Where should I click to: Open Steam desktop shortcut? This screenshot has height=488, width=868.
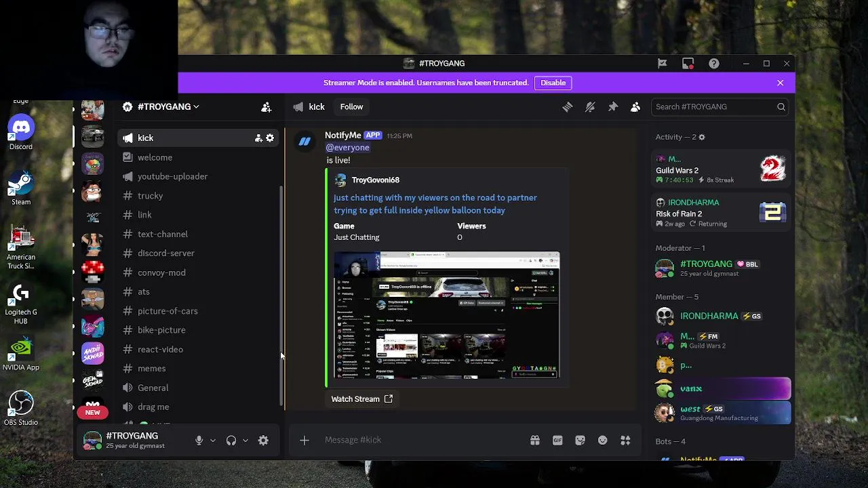pos(21,189)
